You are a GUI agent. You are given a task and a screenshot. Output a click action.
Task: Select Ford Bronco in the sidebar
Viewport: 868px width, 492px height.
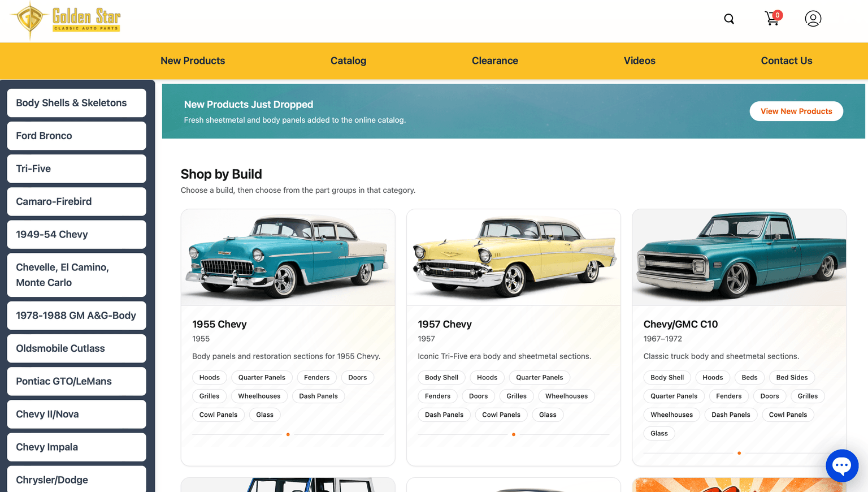pyautogui.click(x=76, y=136)
